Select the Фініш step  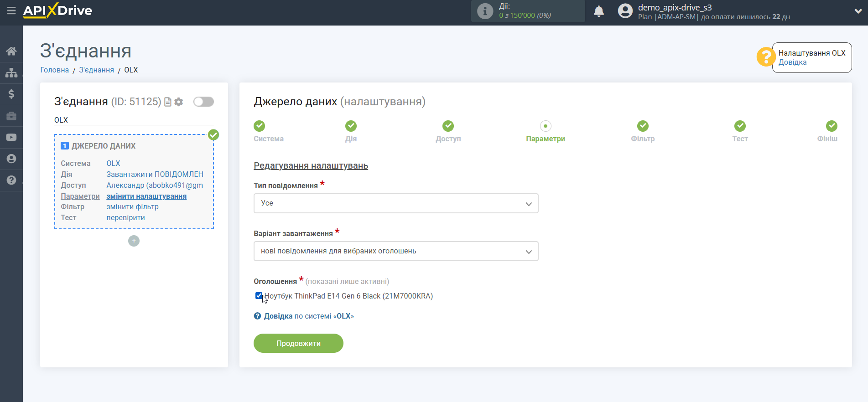pos(831,126)
